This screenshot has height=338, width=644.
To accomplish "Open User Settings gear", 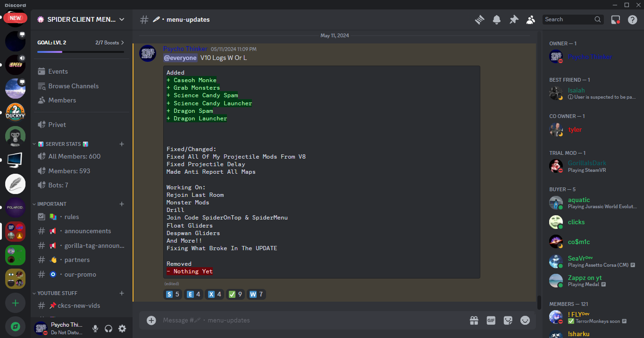I will pyautogui.click(x=122, y=329).
